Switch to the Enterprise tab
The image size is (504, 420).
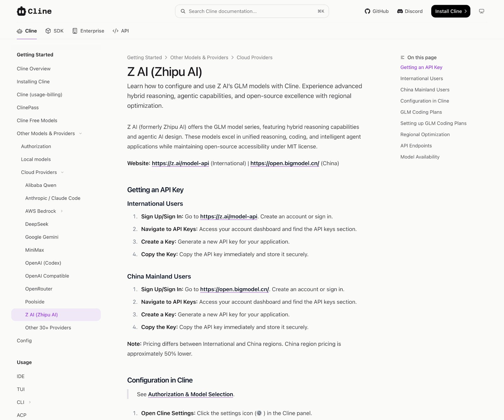click(88, 31)
